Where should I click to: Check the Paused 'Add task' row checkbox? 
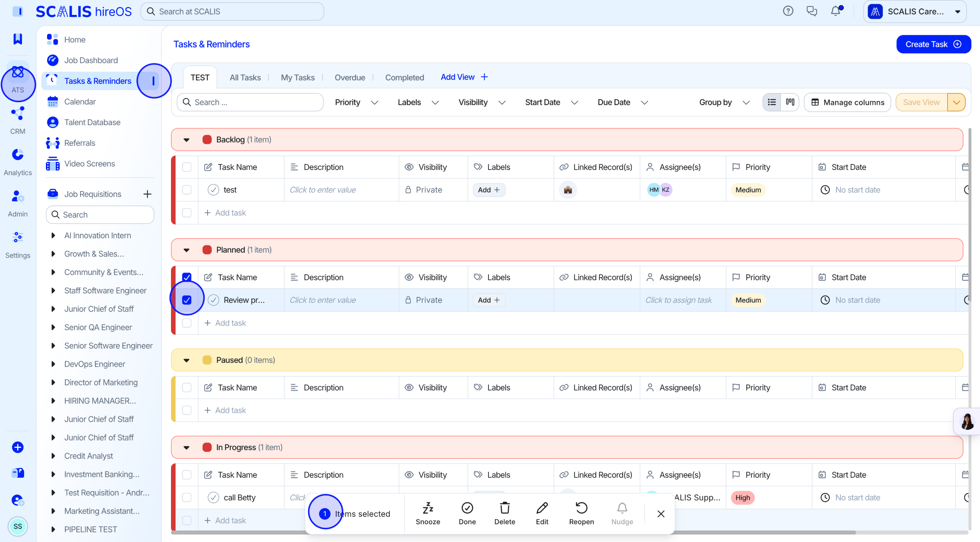[x=187, y=410]
